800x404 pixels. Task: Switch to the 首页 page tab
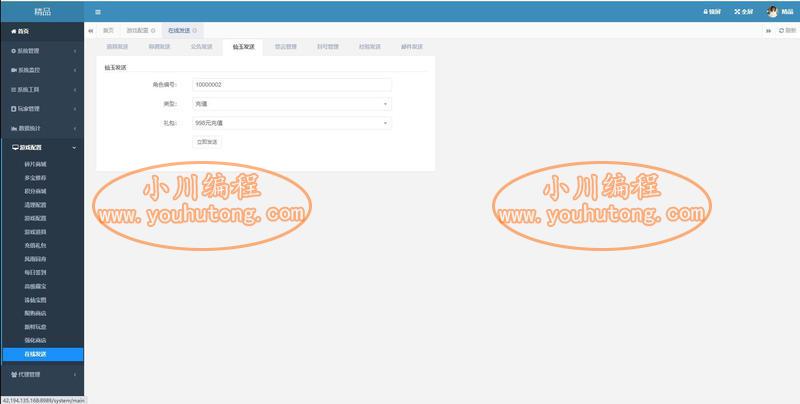pyautogui.click(x=108, y=31)
